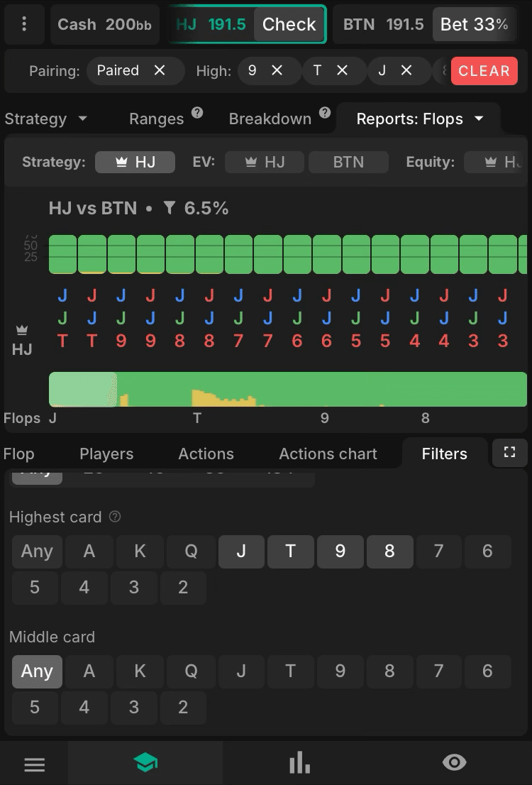Open the Cash 200bb game selector
The height and width of the screenshot is (785, 532).
click(x=104, y=25)
